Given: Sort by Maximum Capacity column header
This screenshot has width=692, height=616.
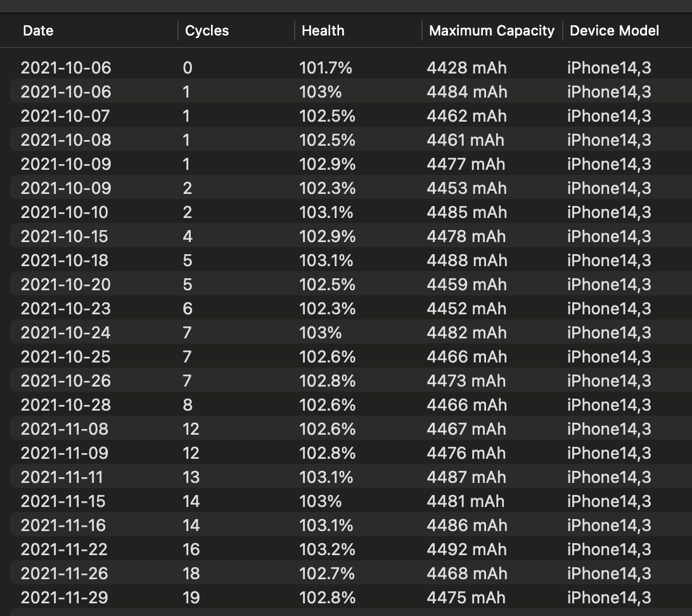Looking at the screenshot, I should click(492, 30).
